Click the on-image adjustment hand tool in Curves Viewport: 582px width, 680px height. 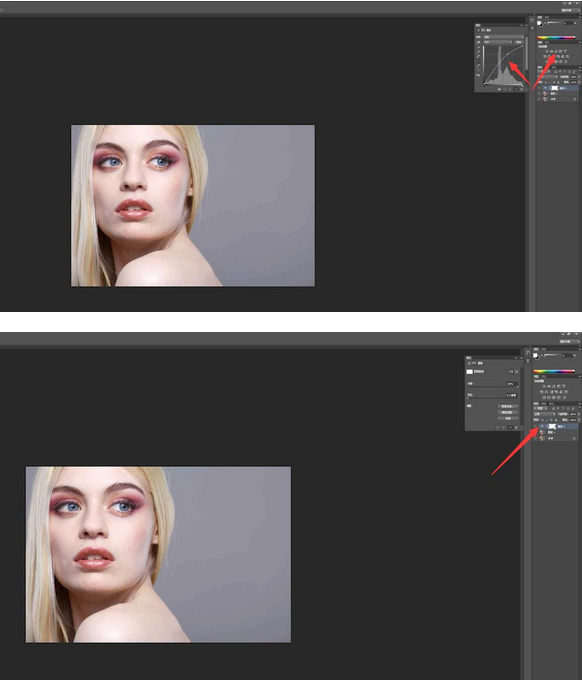[478, 42]
